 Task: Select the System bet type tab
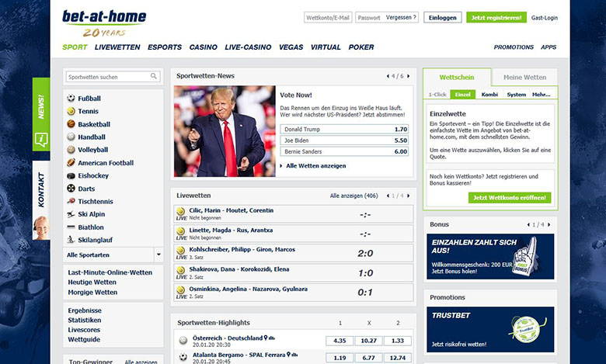pos(517,94)
